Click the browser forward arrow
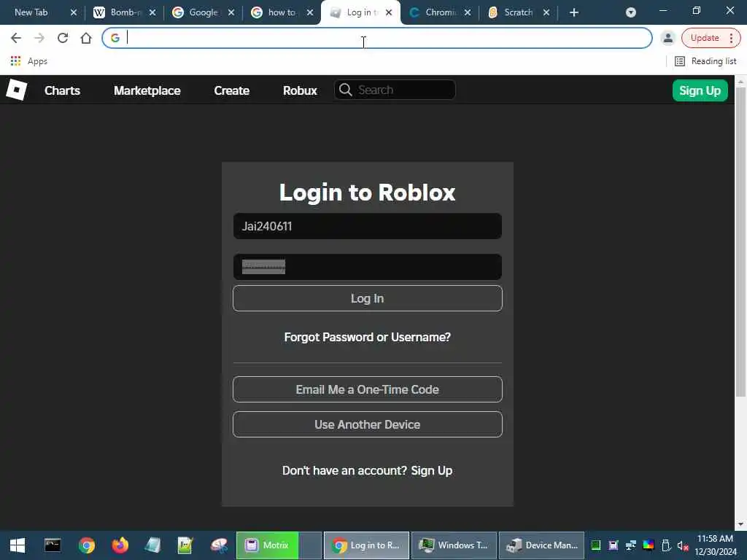The image size is (747, 560). [39, 38]
